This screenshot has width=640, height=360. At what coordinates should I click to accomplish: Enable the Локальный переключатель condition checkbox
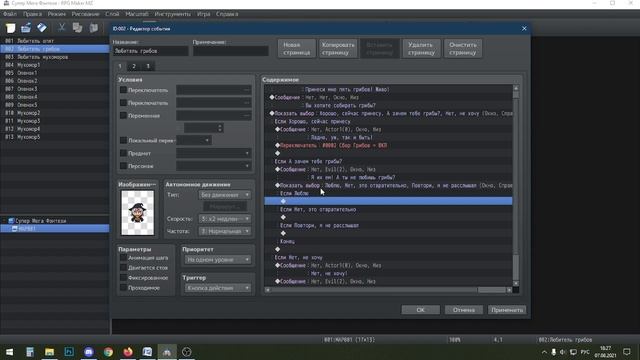[x=123, y=140]
